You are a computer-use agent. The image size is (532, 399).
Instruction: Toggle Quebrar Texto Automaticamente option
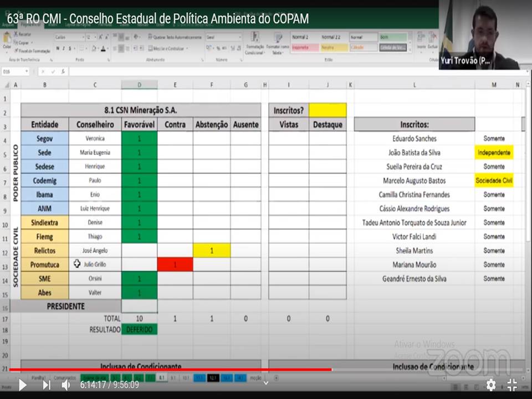coord(176,37)
